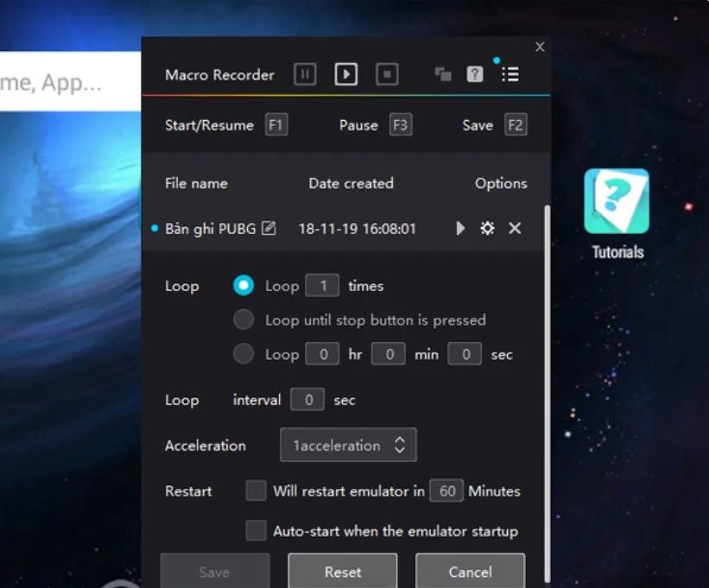Open settings gear for Bản ghi PUBG

[x=487, y=228]
